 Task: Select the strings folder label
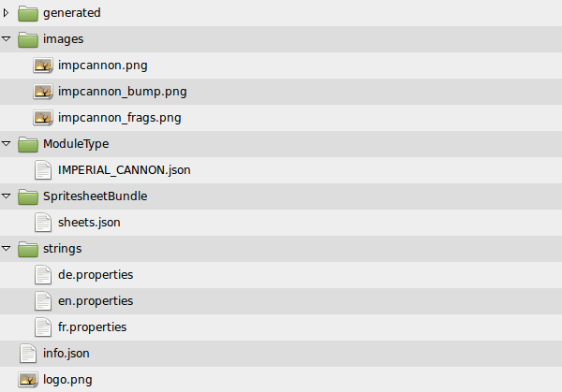point(63,249)
